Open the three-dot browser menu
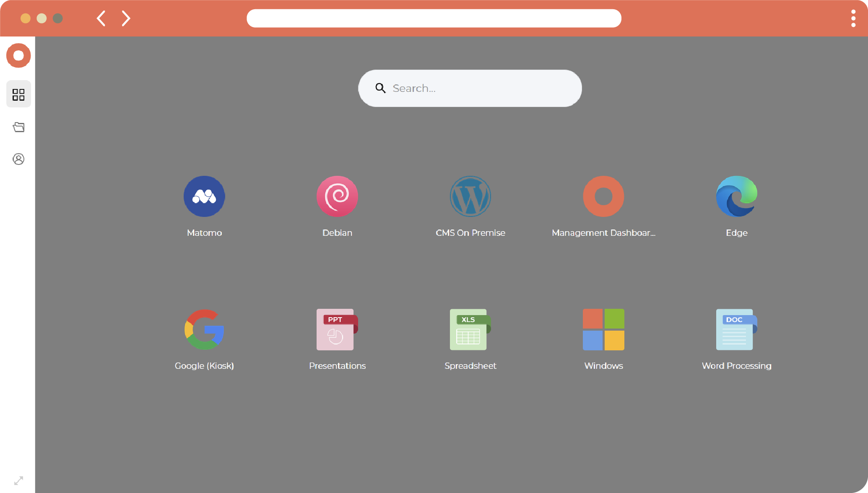 click(853, 18)
